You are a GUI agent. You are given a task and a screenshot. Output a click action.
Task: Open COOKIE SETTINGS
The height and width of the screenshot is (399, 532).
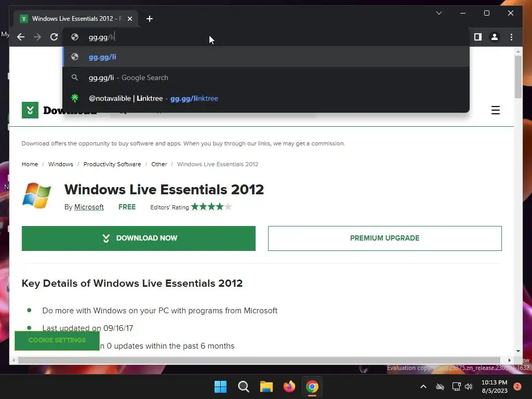(57, 340)
